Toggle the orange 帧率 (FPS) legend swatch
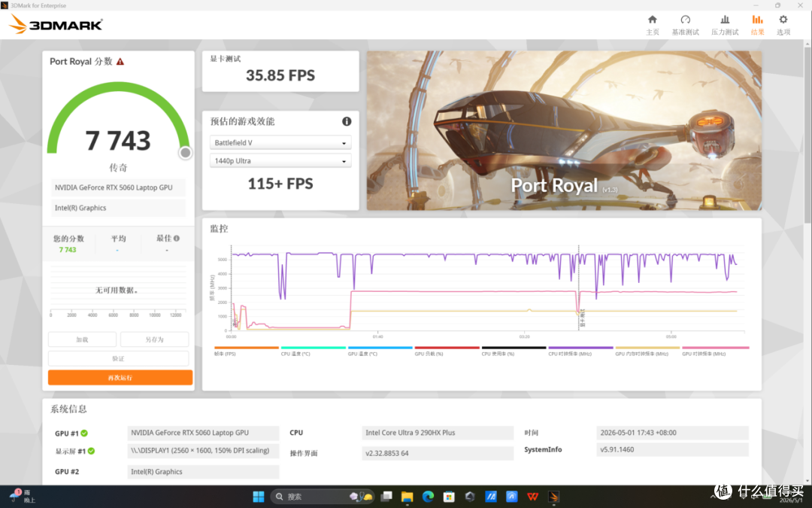Viewport: 812px width, 508px height. coord(246,348)
